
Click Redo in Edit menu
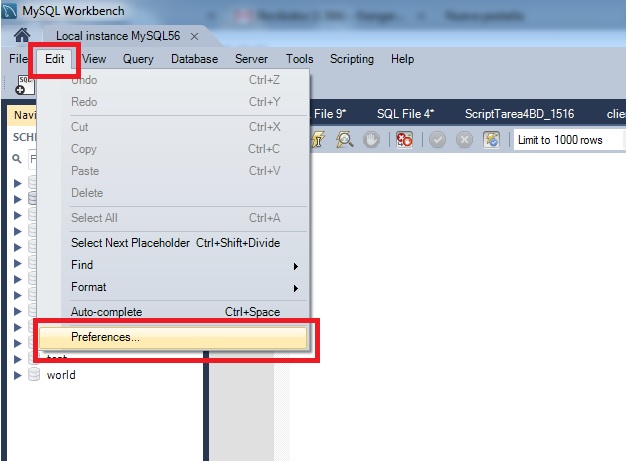[173, 102]
